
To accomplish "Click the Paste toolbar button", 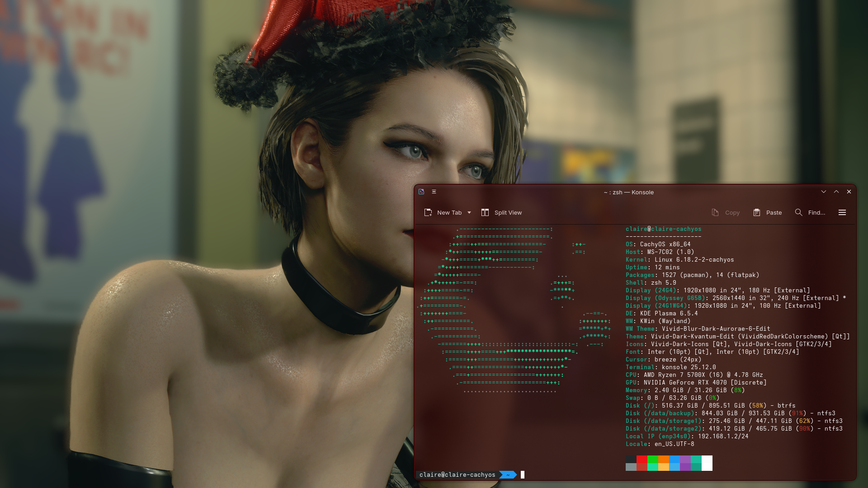I will 768,212.
